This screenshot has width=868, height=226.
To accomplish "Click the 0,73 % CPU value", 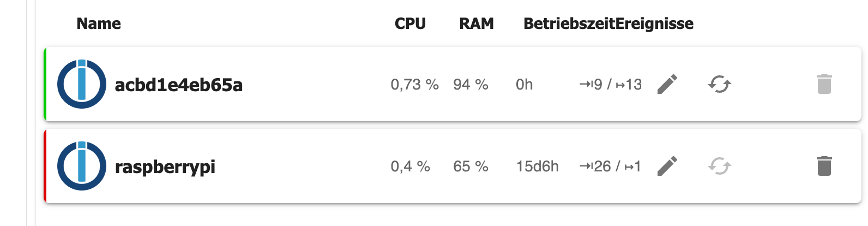I will point(415,85).
